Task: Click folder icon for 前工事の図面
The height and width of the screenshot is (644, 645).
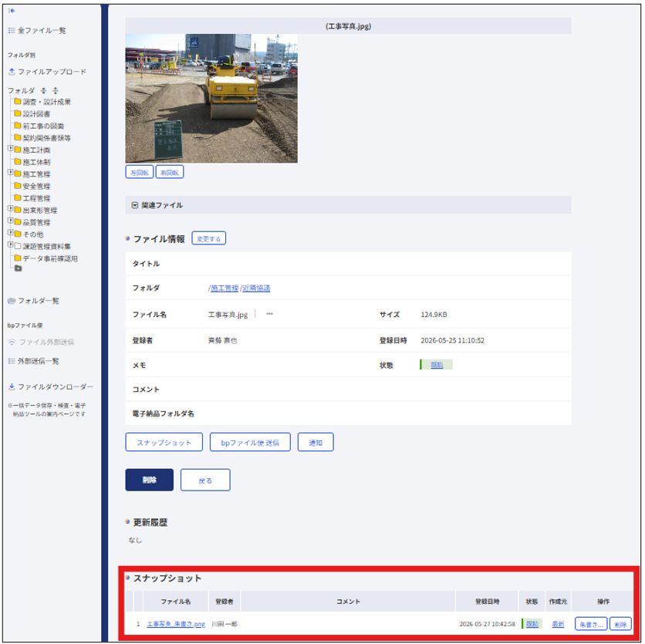Action: [x=18, y=126]
